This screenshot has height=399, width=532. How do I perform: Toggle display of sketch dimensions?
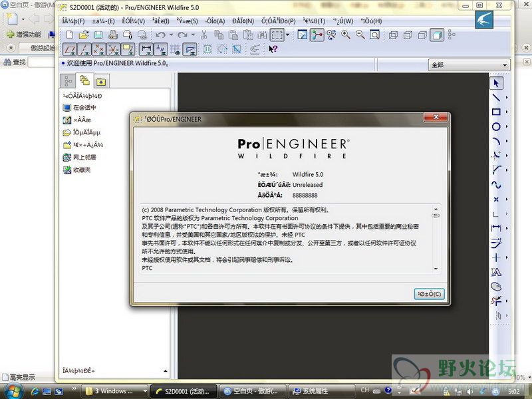(x=146, y=49)
